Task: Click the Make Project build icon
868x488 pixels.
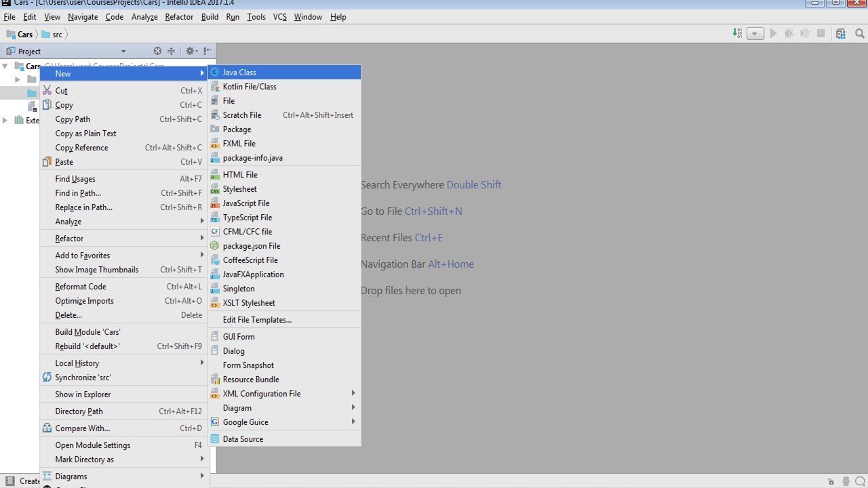Action: pyautogui.click(x=737, y=33)
